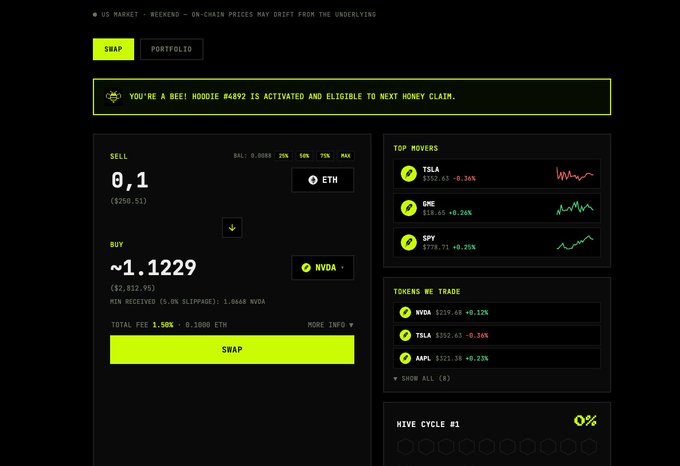Open the GME sparkline chart in Top Movers
This screenshot has height=466, width=680.
[575, 208]
